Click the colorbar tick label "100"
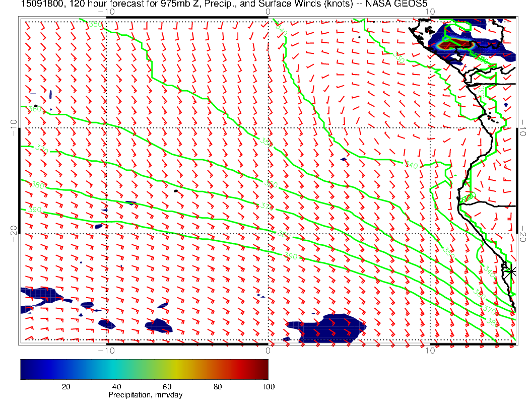Image resolution: width=532 pixels, height=411 pixels. [269, 387]
